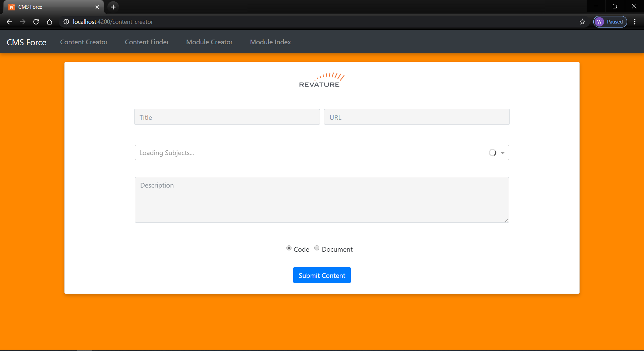This screenshot has height=351, width=644.
Task: Open the Content Creator nav link
Action: click(x=84, y=42)
